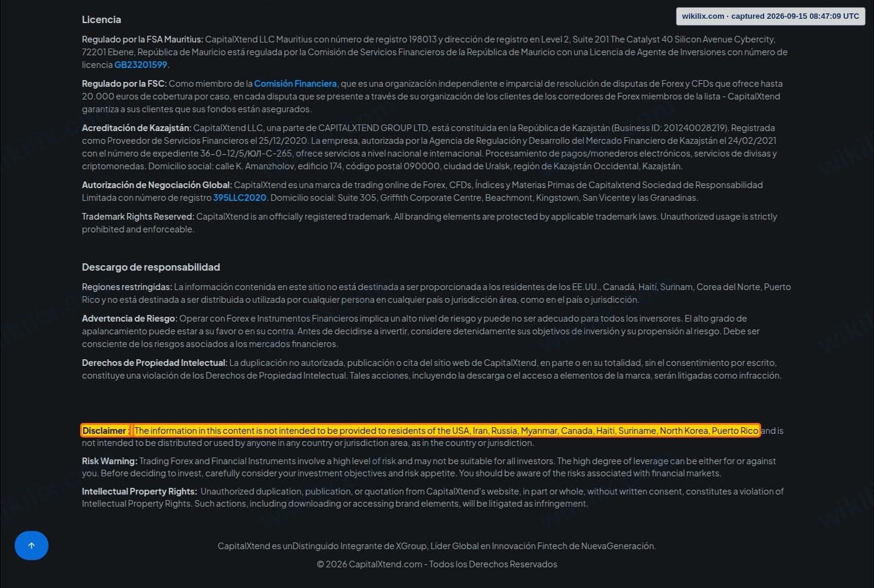874x588 pixels.
Task: Click 'Regulado por la FSA Mauritius:' label
Action: coord(143,39)
